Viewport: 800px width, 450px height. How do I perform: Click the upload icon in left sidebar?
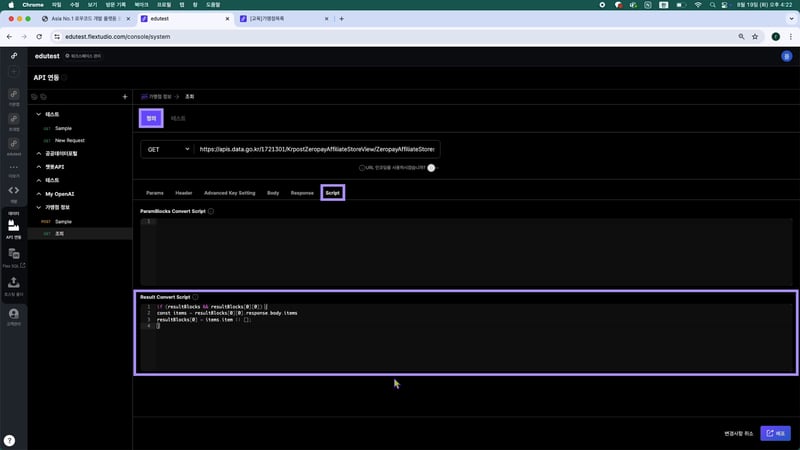point(14,284)
